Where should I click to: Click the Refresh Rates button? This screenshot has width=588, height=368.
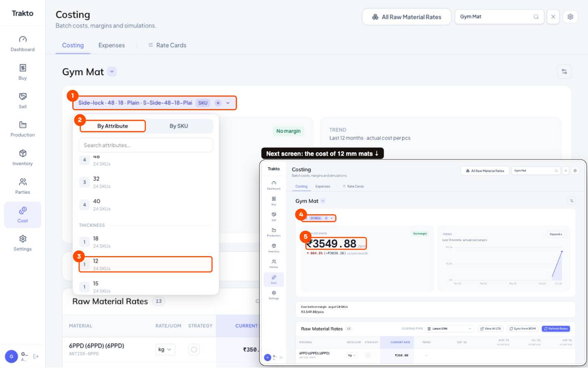(556, 329)
